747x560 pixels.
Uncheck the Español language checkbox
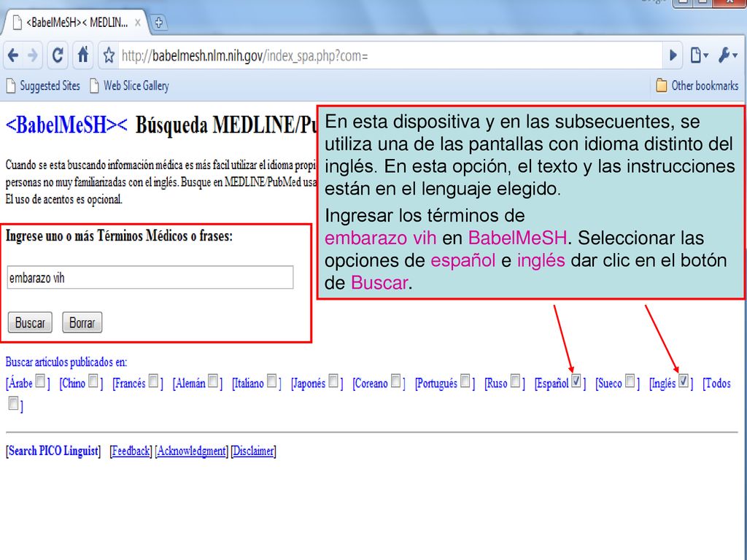pyautogui.click(x=576, y=381)
